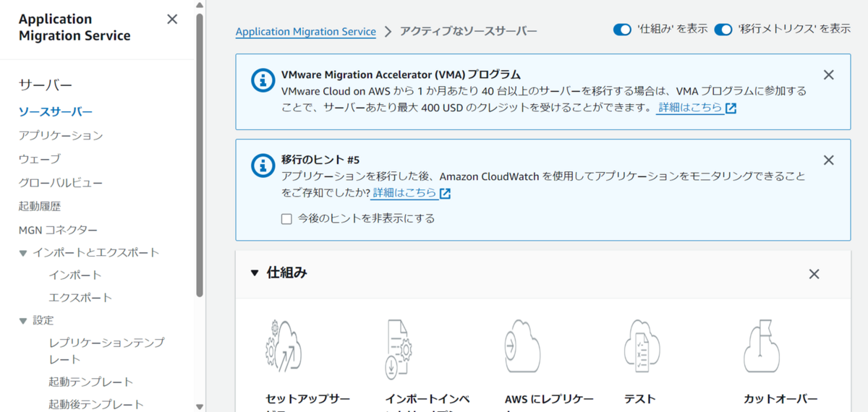Close the Application Migration Service side navigation
Viewport: 868px width, 412px height.
(x=172, y=20)
